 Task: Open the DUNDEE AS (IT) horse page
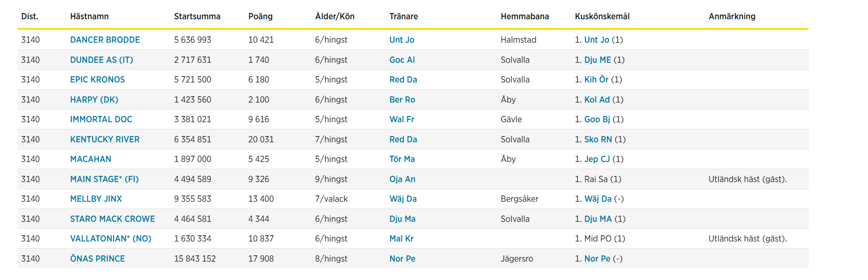[101, 60]
